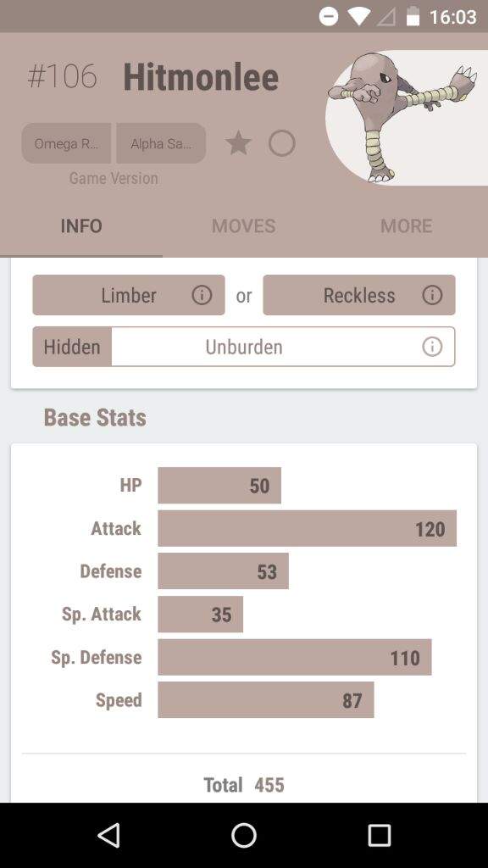
Task: Tap the Wi-Fi status icon
Action: (x=359, y=17)
